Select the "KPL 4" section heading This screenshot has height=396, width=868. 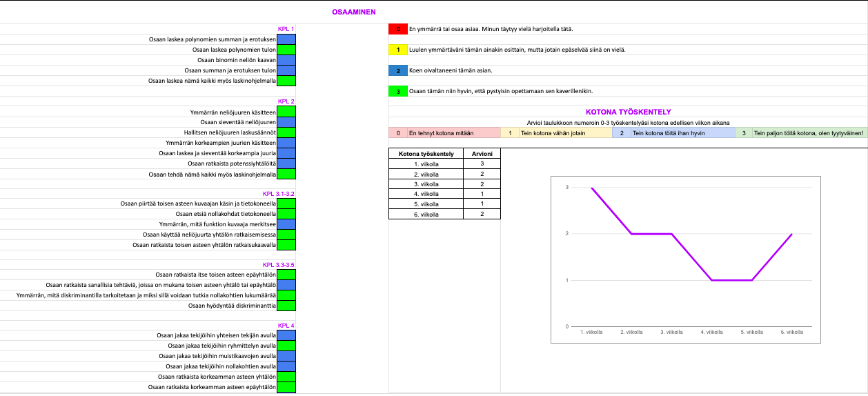(286, 326)
